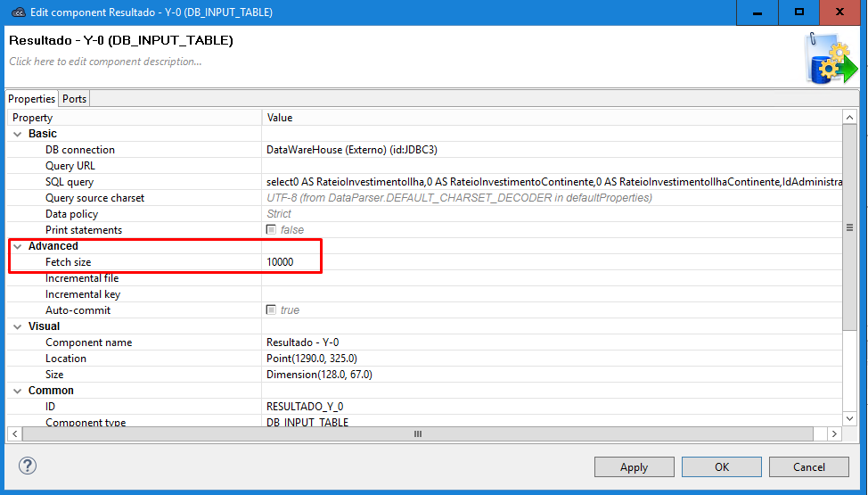Collapse the Visual property group
Viewport: 868px width, 495px height.
(x=16, y=326)
